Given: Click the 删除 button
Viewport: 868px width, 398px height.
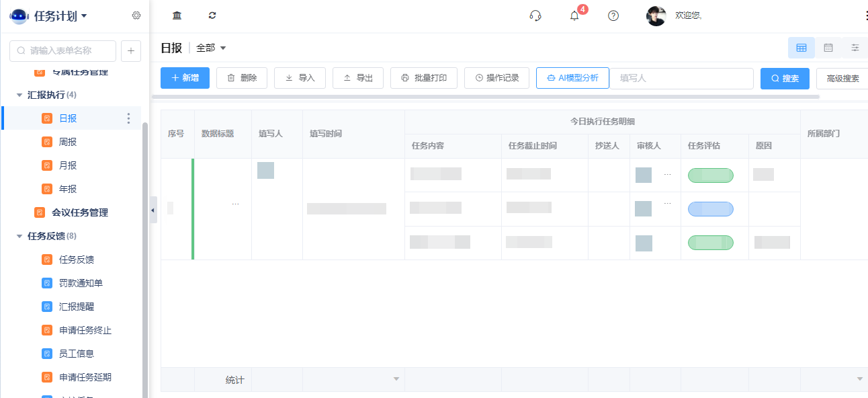Looking at the screenshot, I should click(242, 78).
